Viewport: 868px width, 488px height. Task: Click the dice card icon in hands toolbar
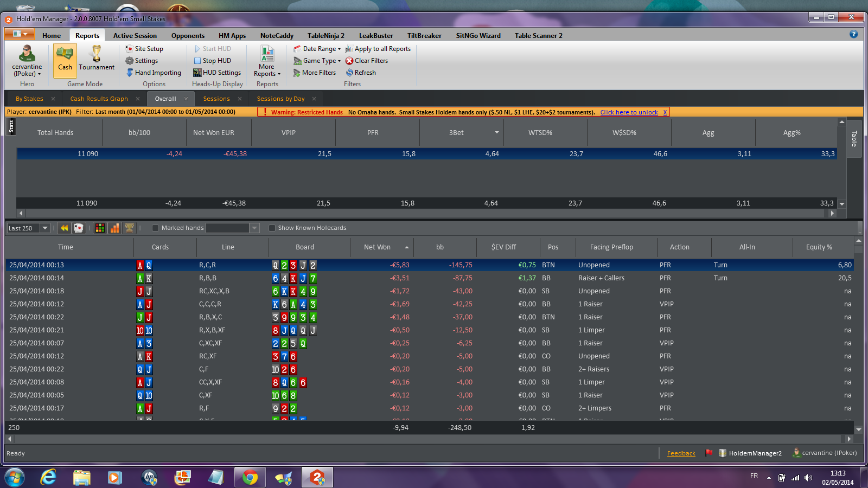point(79,228)
